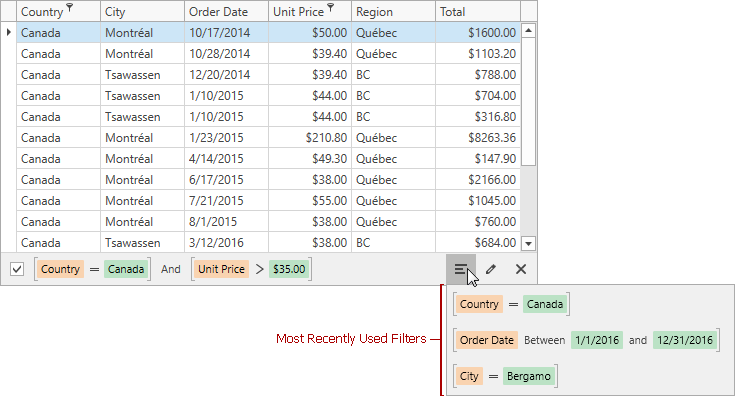Click the Canada value in the filter panel
The height and width of the screenshot is (396, 735).
[x=126, y=269]
